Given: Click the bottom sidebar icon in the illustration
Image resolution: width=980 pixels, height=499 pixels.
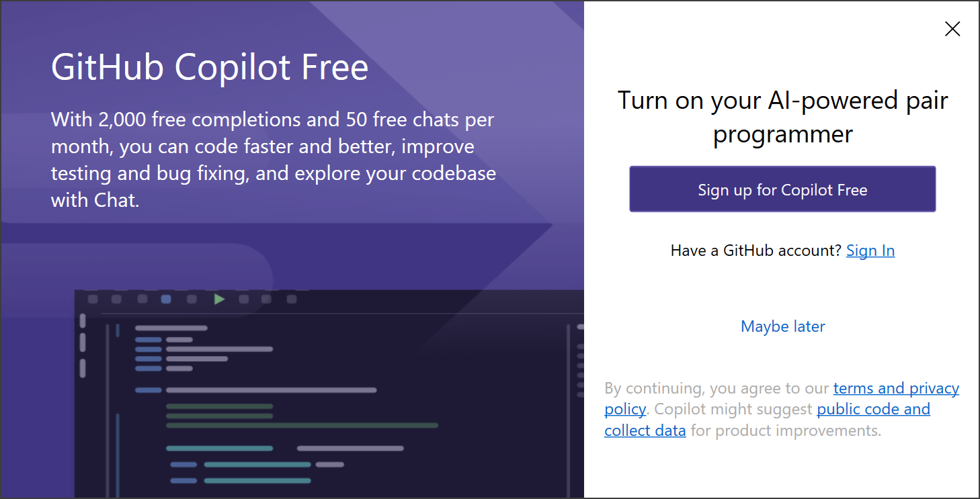Looking at the screenshot, I should click(82, 367).
